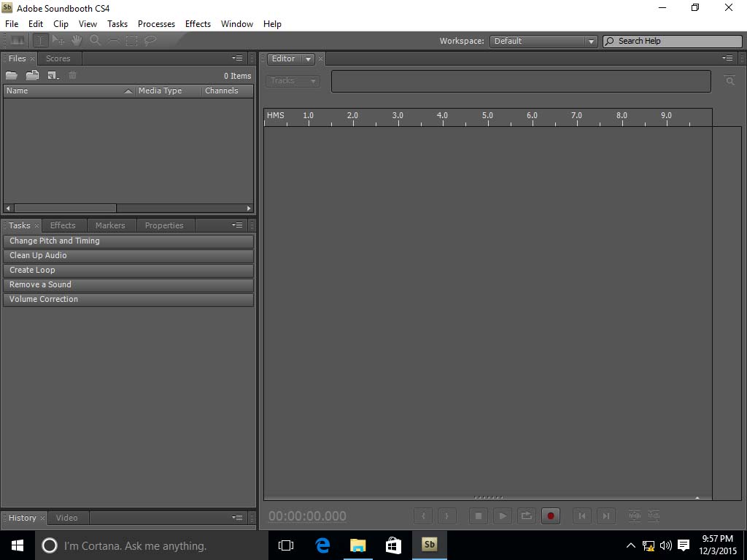Expand the Workspace Default dropdown
Viewport: 747px width, 560px height.
[x=543, y=41]
